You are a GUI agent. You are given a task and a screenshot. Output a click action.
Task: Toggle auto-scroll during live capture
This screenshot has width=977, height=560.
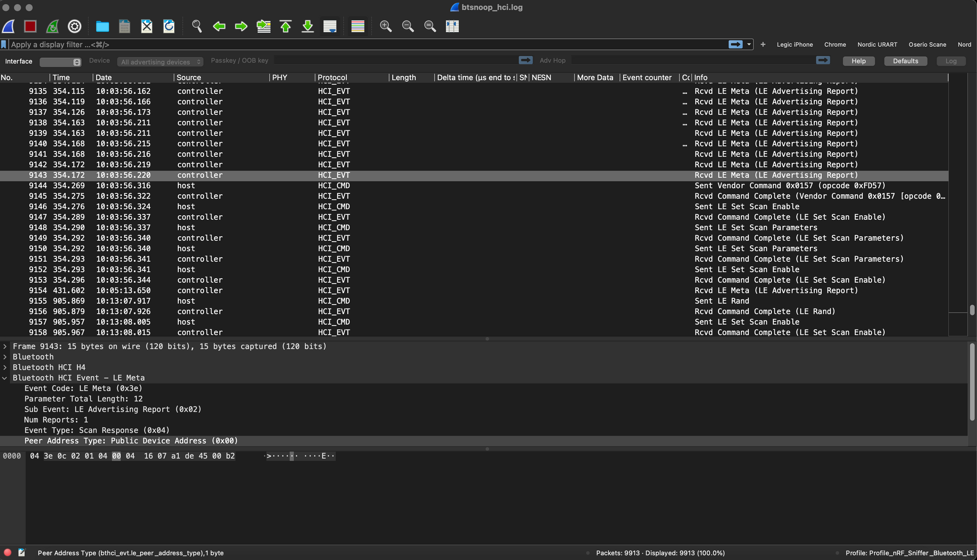pos(330,26)
